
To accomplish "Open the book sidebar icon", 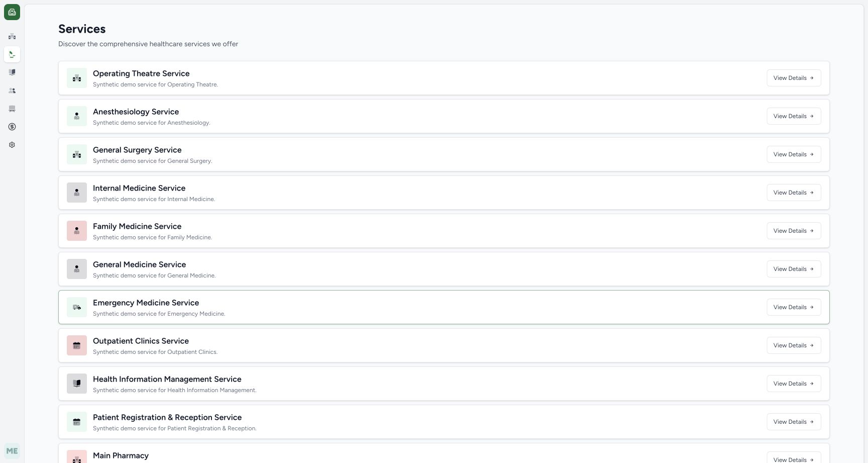I will coord(12,72).
